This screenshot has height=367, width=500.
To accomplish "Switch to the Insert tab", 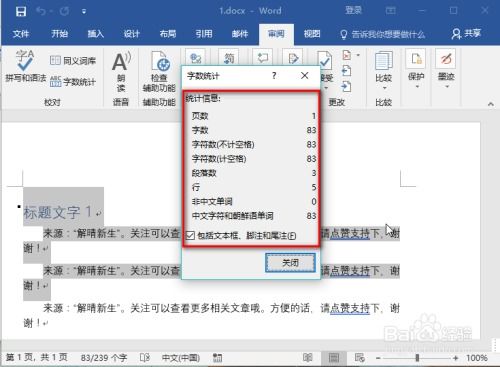I will (96, 34).
